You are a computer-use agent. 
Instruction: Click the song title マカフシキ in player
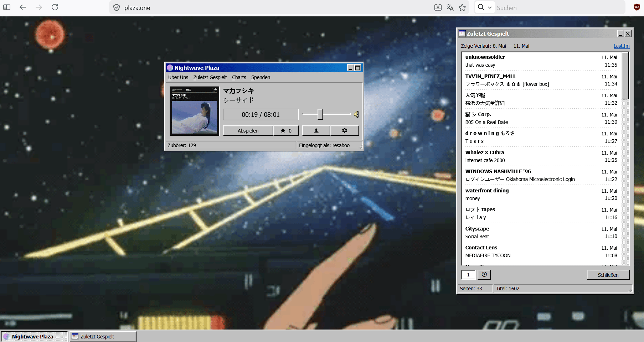coord(238,91)
